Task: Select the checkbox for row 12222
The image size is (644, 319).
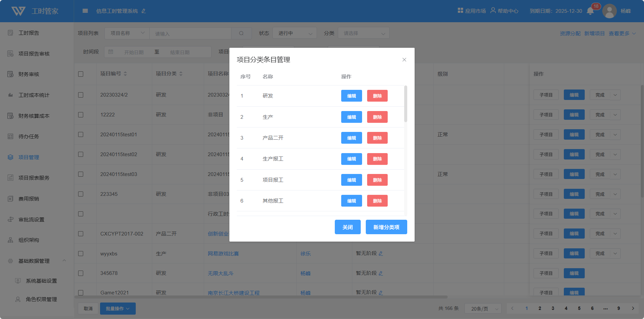Action: [81, 115]
